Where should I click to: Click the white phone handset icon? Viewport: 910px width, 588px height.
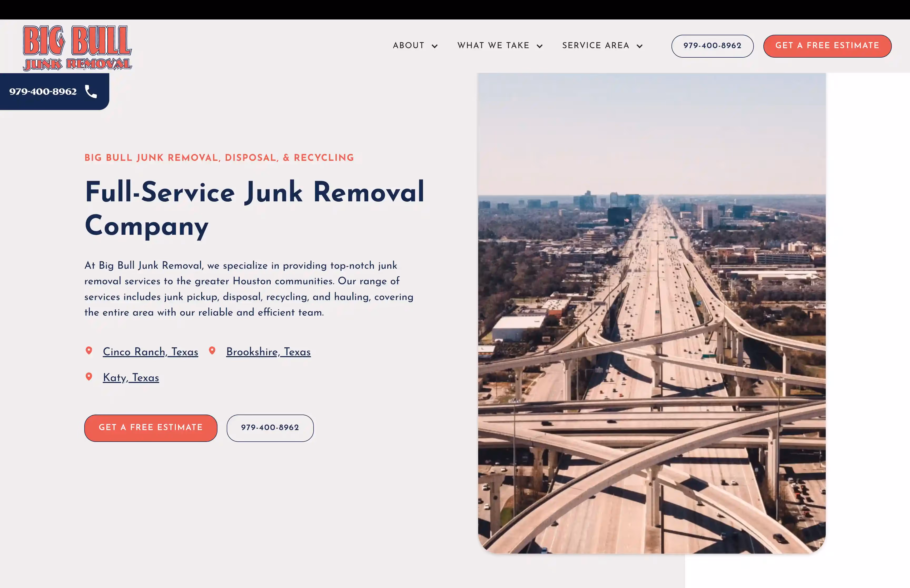[x=91, y=92]
